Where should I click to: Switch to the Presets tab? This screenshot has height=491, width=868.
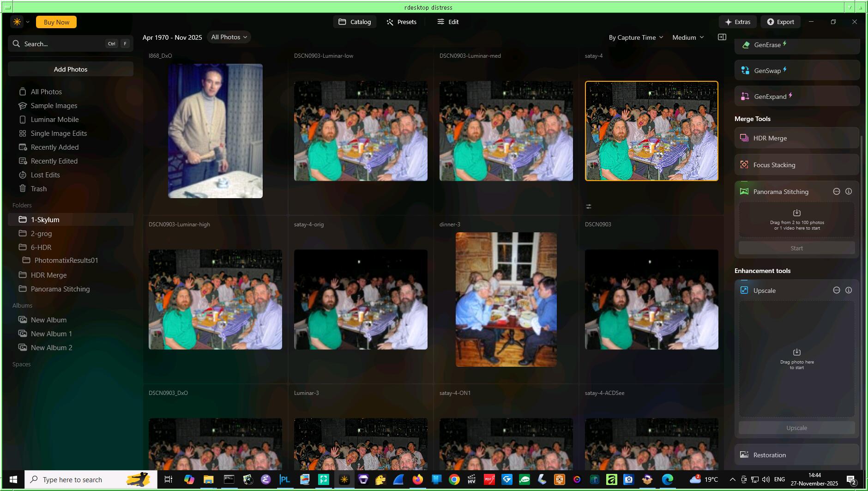pos(401,22)
